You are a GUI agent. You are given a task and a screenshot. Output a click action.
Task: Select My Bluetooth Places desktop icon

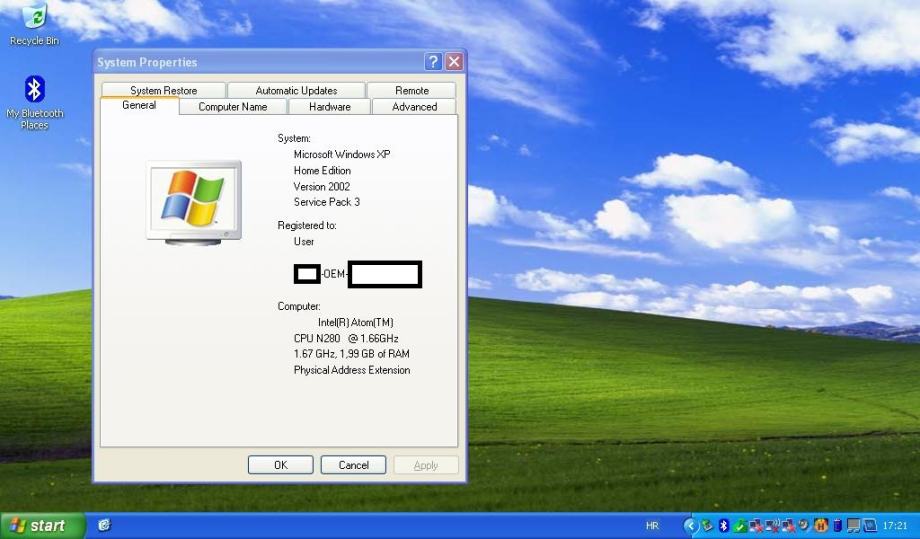tap(35, 103)
